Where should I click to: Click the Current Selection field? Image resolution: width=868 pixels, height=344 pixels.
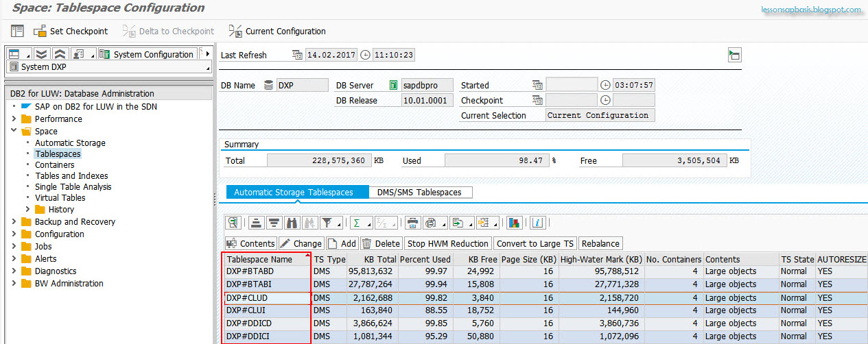coord(600,115)
